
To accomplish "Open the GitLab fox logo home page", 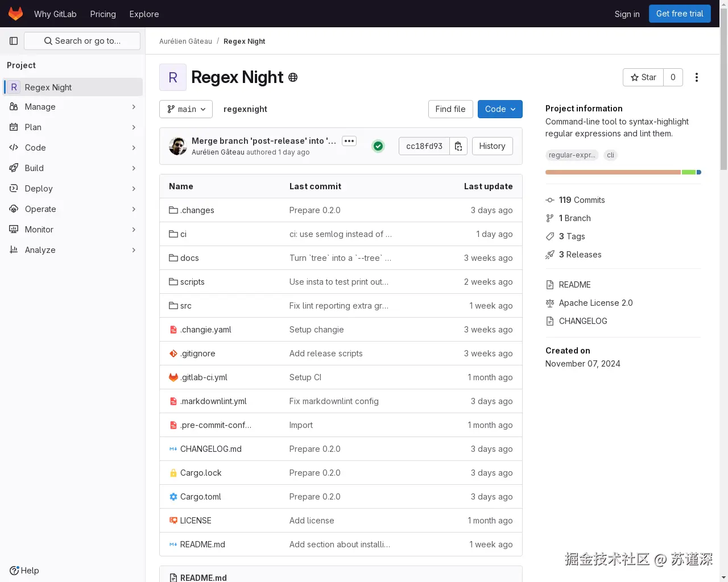I will (15, 14).
